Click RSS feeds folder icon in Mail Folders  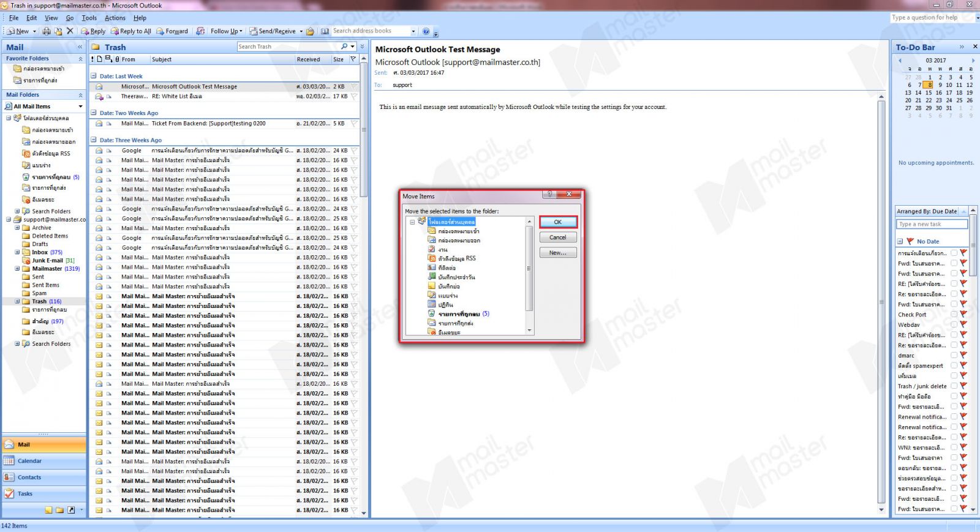(x=26, y=154)
